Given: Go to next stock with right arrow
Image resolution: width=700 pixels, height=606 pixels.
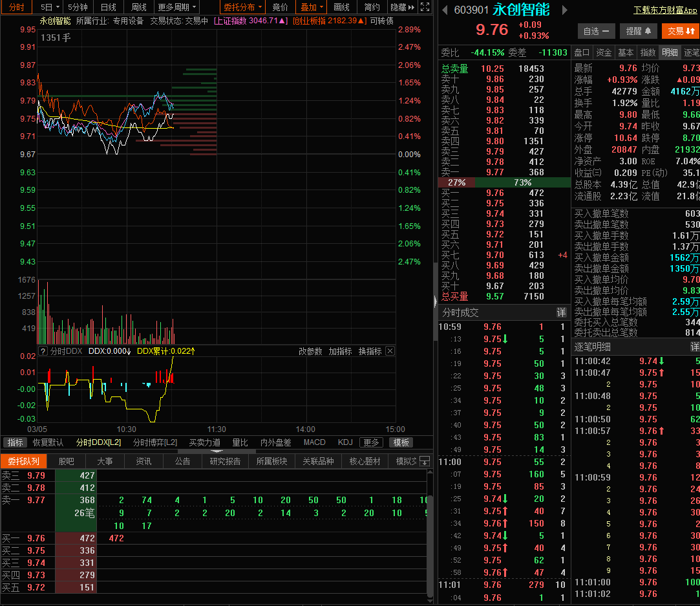Looking at the screenshot, I should (x=565, y=10).
